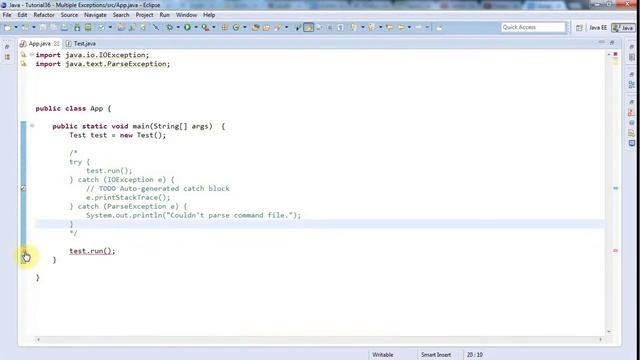Click the blue task marker in overview ruler
Viewport: 640px width, 360px height.
tap(616, 188)
